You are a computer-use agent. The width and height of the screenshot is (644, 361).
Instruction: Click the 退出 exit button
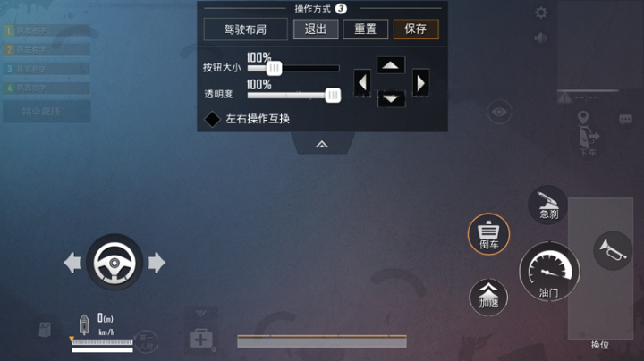pos(316,29)
